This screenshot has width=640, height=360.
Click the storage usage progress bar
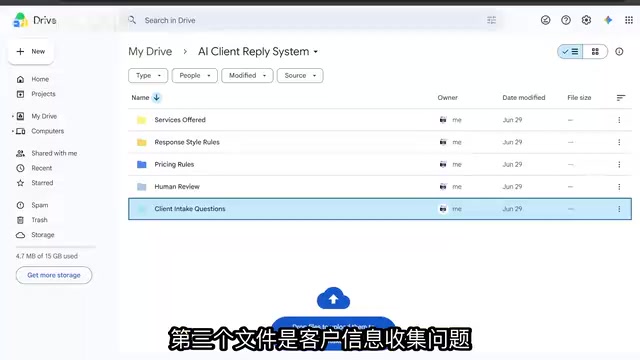click(56, 247)
